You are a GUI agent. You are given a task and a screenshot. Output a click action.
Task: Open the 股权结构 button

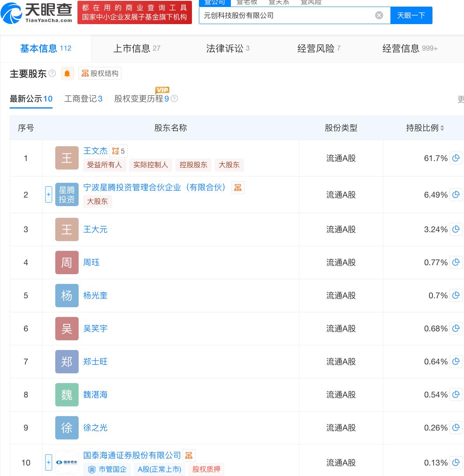coord(100,73)
